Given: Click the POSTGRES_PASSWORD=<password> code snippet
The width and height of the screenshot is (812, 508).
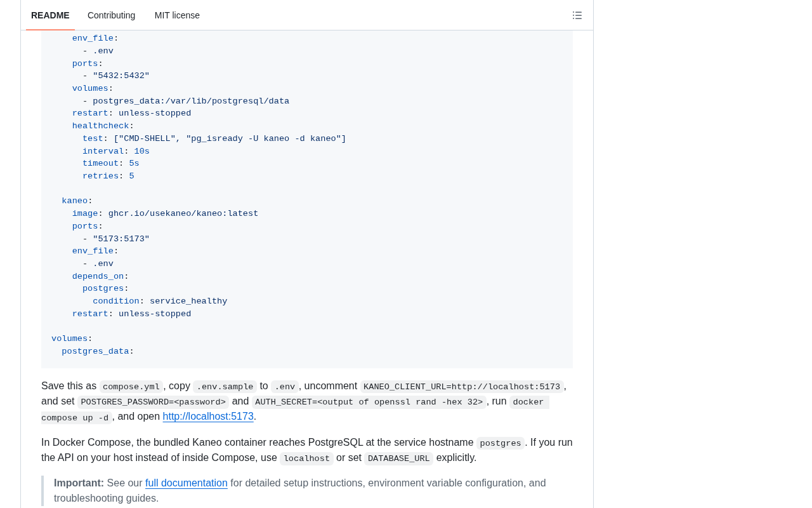Looking at the screenshot, I should point(153,402).
